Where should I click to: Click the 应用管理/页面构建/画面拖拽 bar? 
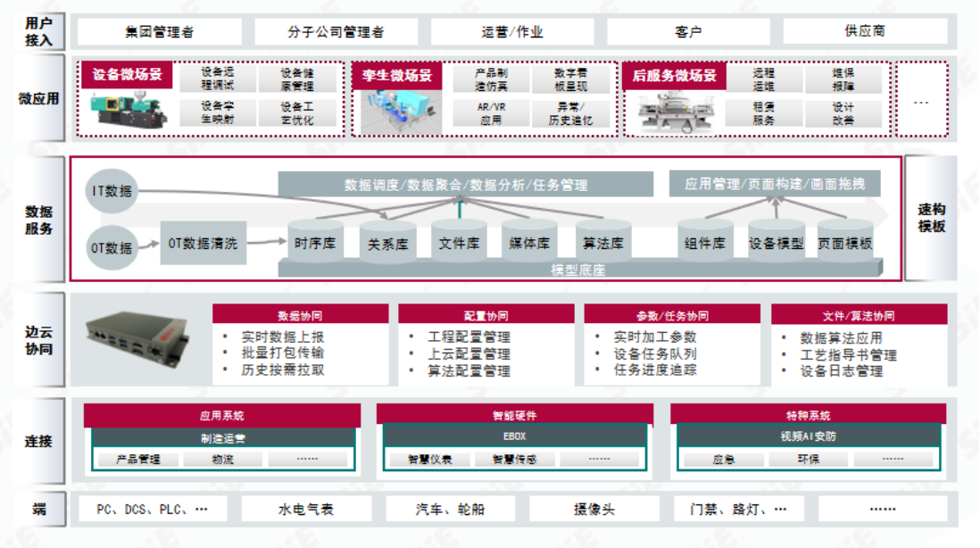(775, 184)
